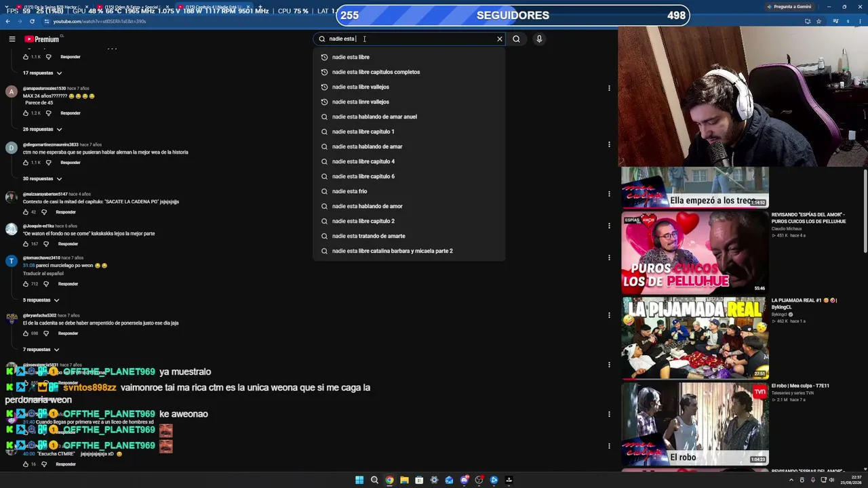Select suggestion 'nadie esta hablando de amor'
Screen dimensions: 868x488
(x=409, y=206)
